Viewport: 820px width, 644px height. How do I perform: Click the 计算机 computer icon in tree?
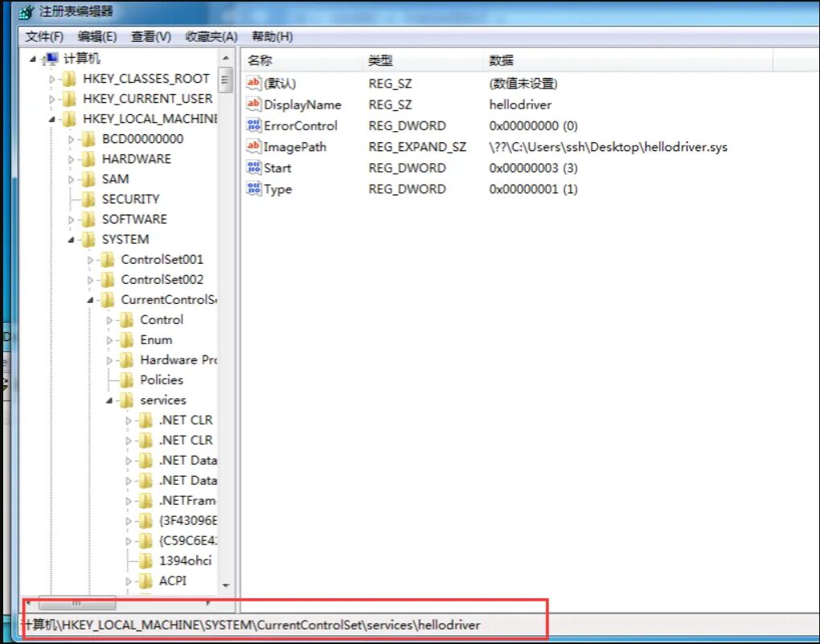(x=51, y=59)
